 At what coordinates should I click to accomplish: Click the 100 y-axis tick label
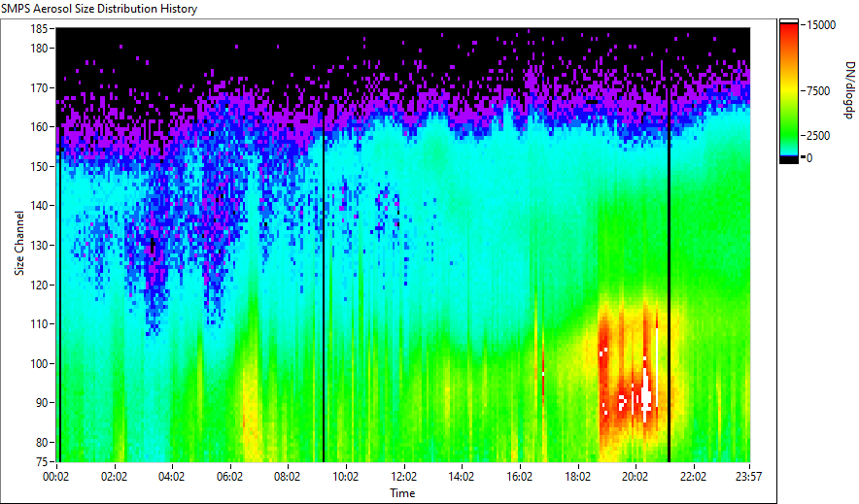click(x=39, y=363)
